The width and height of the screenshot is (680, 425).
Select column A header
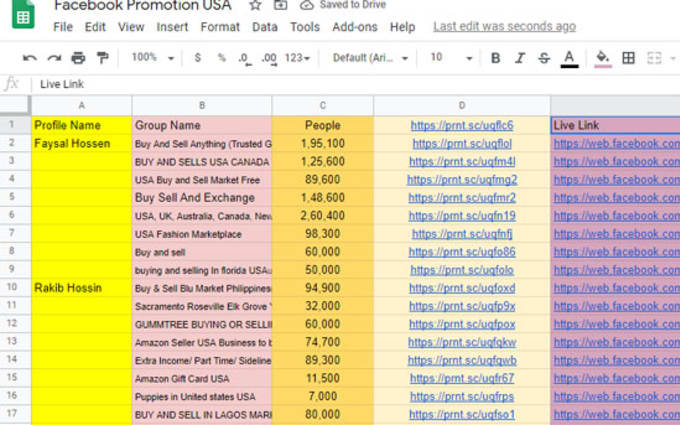[x=82, y=105]
